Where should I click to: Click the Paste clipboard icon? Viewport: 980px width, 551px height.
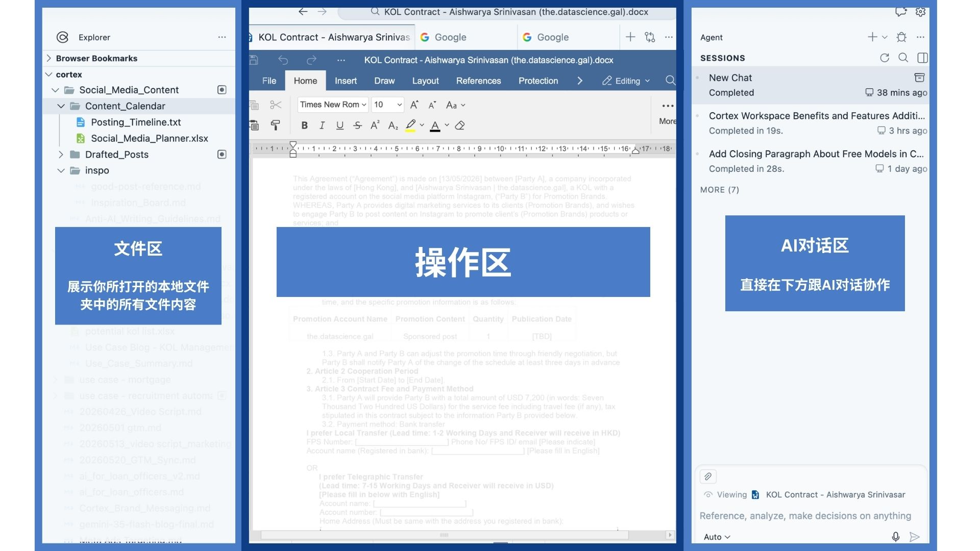pos(254,126)
